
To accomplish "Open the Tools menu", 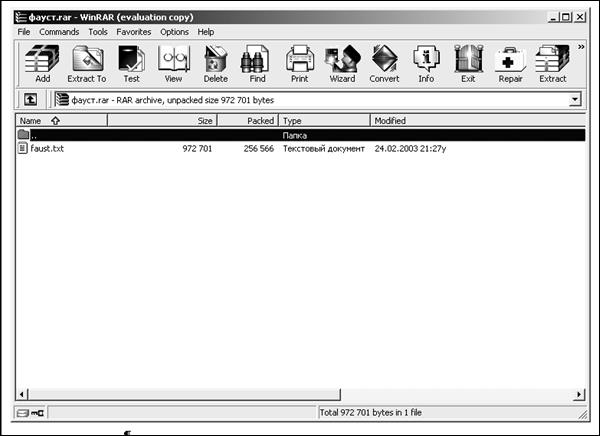I will click(98, 32).
